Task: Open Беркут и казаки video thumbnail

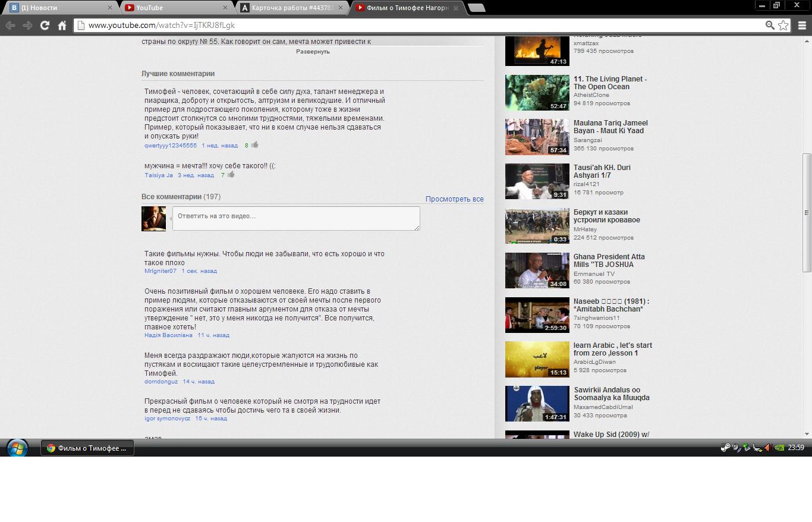Action: tap(537, 226)
